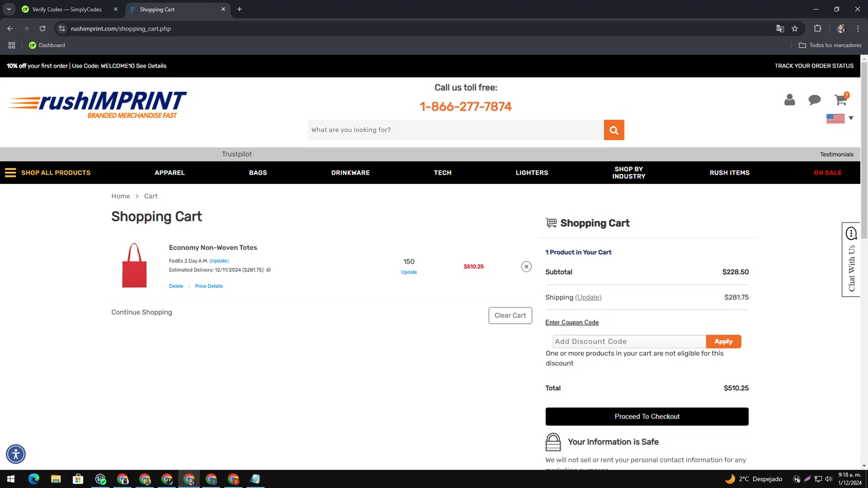Open File Explorer from taskbar

click(x=56, y=479)
